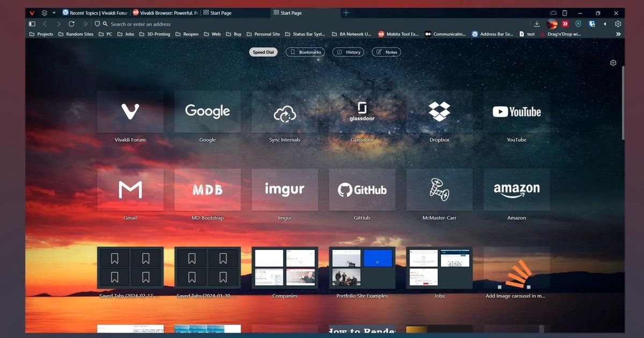Open the Status Bar Syst... bookmark folder
Viewport: 644px width, 338px height.
[304, 34]
